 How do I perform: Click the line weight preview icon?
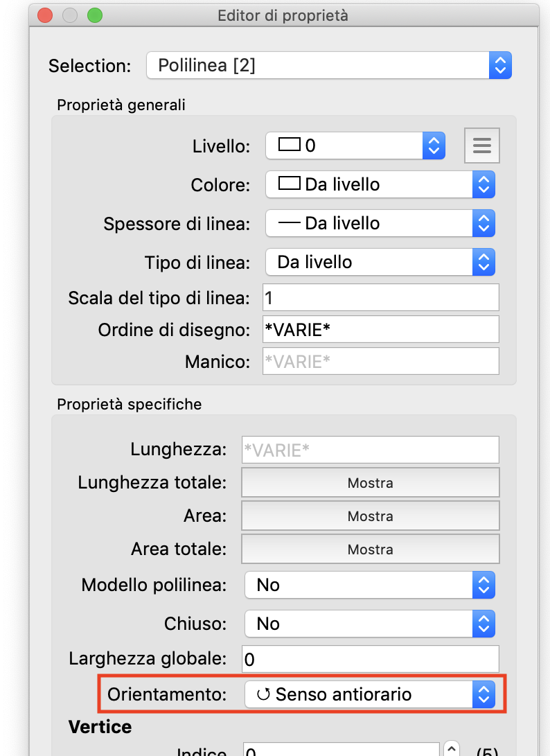[289, 223]
